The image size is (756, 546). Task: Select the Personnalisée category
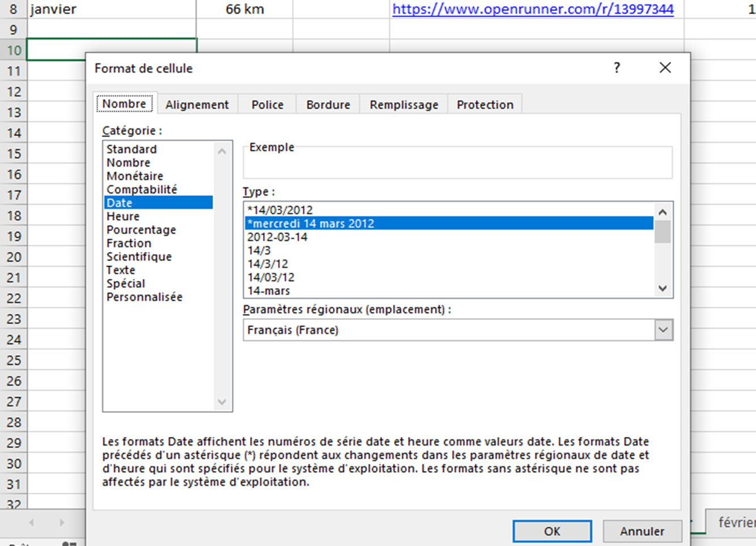click(x=145, y=297)
